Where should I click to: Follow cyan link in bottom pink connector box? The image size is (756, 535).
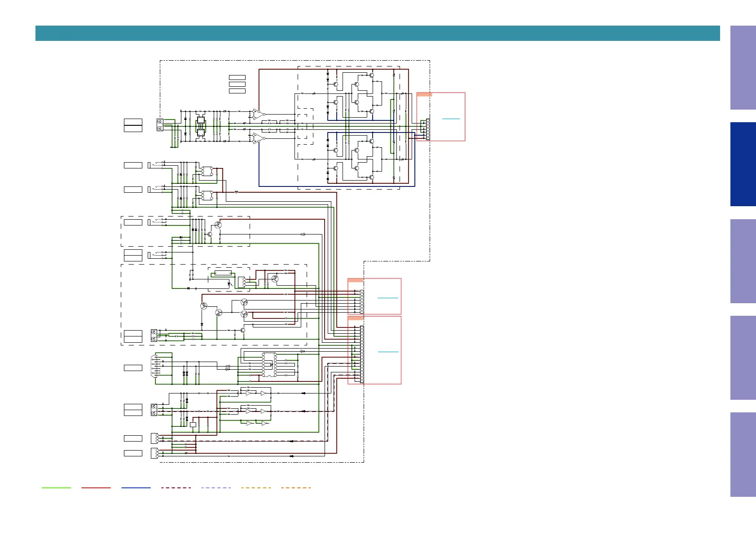tap(388, 352)
